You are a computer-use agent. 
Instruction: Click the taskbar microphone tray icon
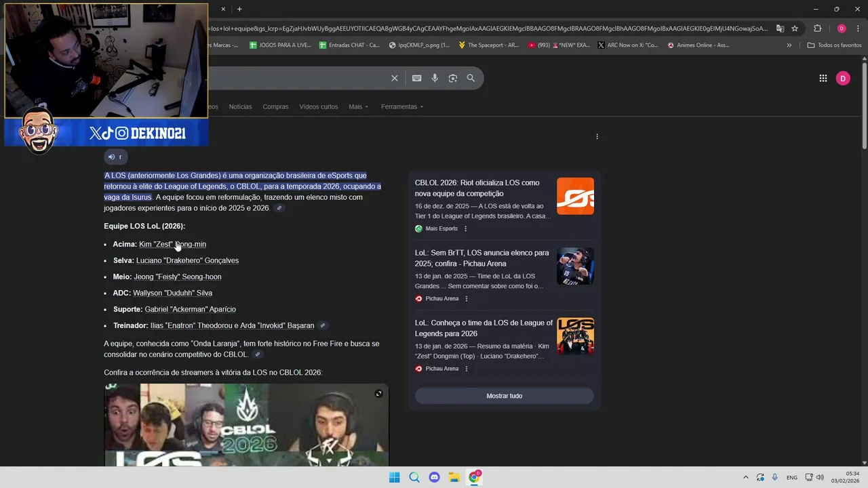click(774, 477)
